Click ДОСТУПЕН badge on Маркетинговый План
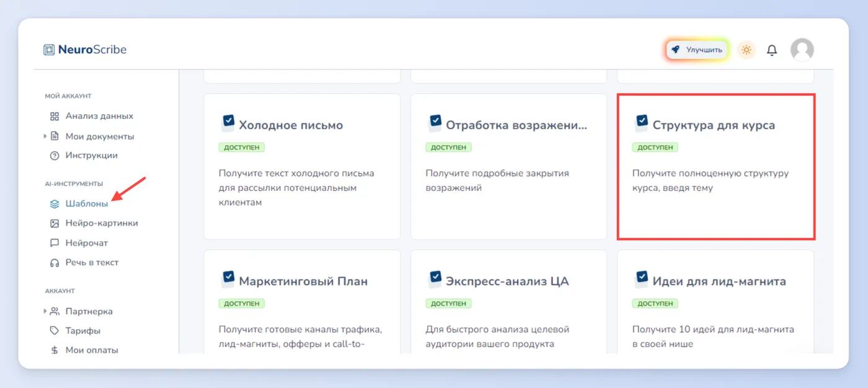Screen dimensions: 868x388 click(x=242, y=304)
